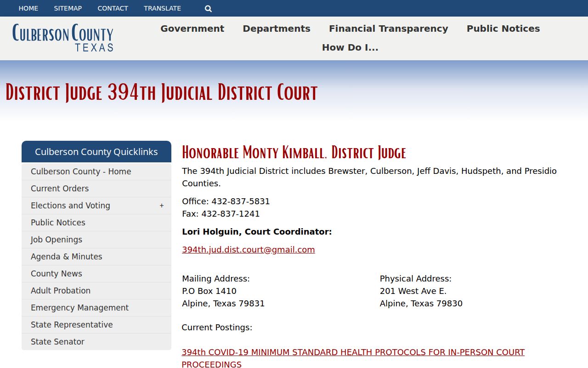The image size is (588, 368).
Task: Open Public Notices in sidebar quicklinks
Action: pyautogui.click(x=96, y=223)
